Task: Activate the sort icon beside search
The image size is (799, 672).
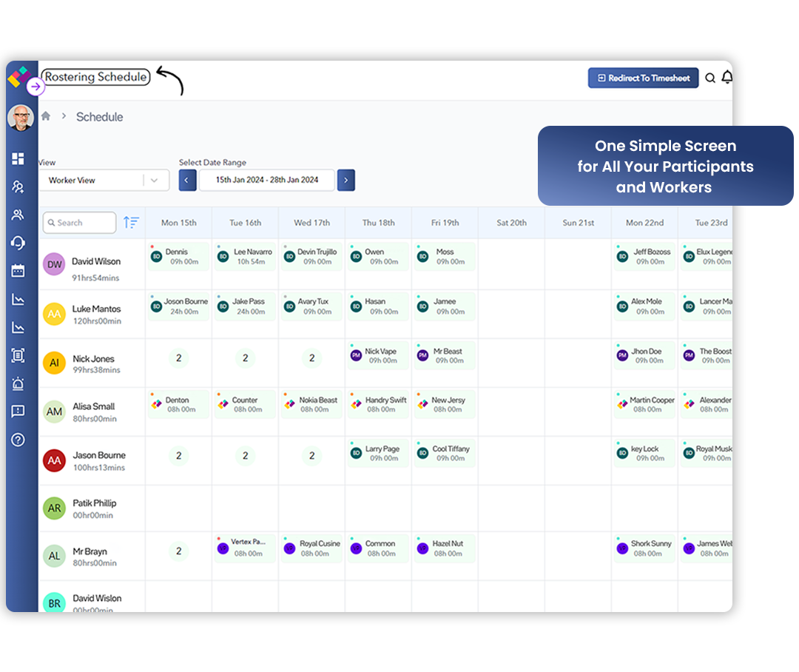Action: click(132, 222)
